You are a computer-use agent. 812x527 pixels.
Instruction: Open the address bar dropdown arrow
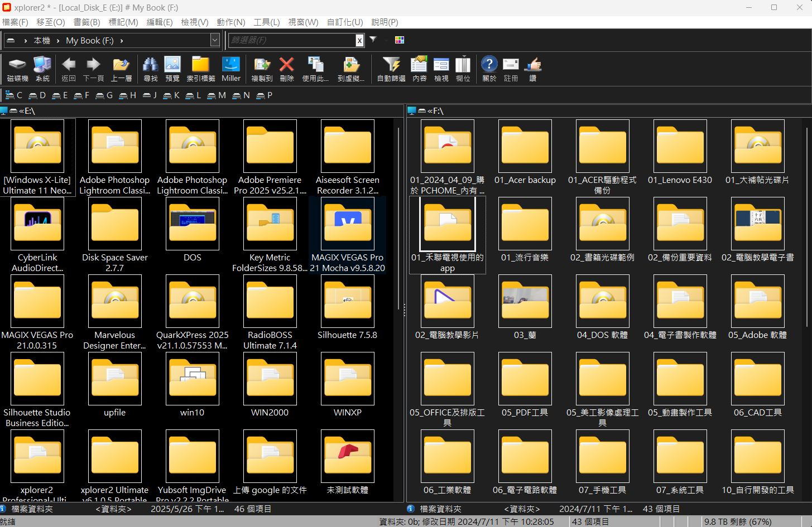coord(215,40)
